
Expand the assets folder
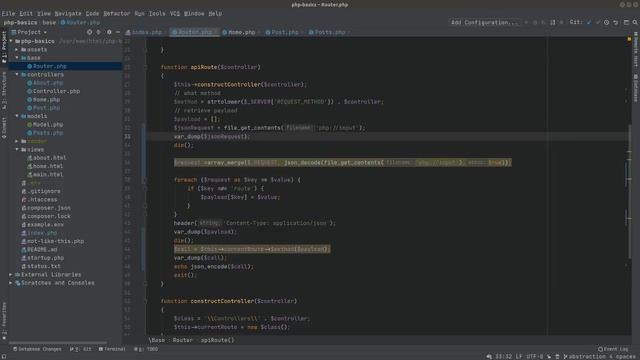click(17, 49)
